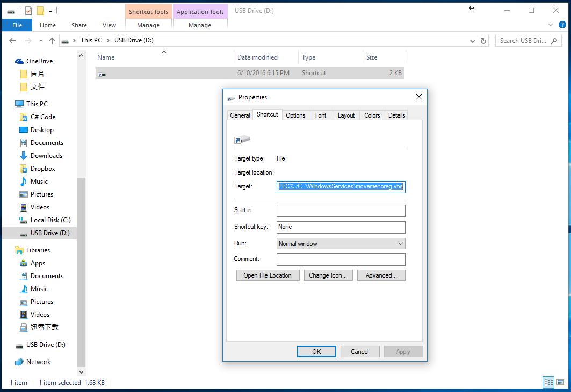Click the Open File Location button
The width and height of the screenshot is (571, 392).
[268, 275]
